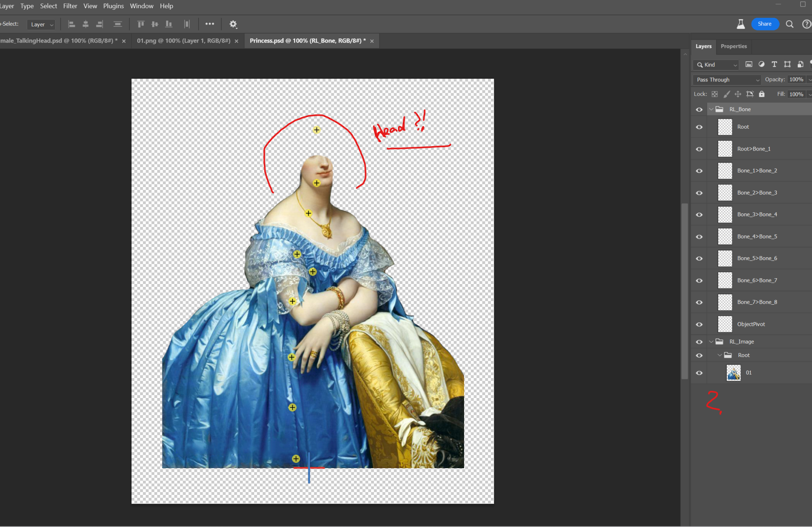Close the Princess.psd document tab
Image resolution: width=812 pixels, height=527 pixels.
pyautogui.click(x=372, y=41)
